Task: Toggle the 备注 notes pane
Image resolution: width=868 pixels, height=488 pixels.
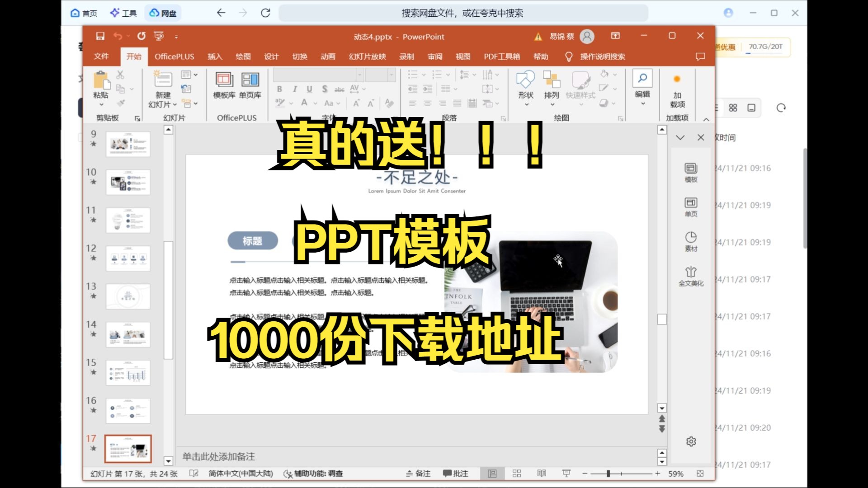Action: click(x=418, y=474)
